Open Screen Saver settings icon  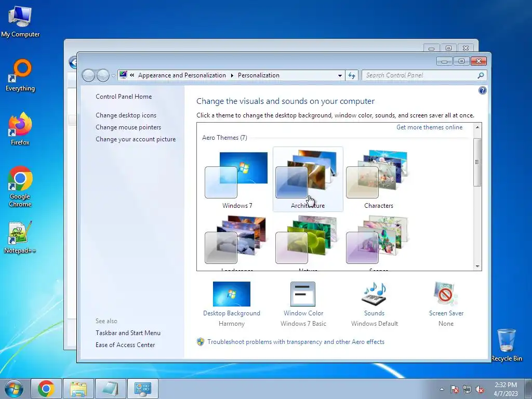point(446,294)
